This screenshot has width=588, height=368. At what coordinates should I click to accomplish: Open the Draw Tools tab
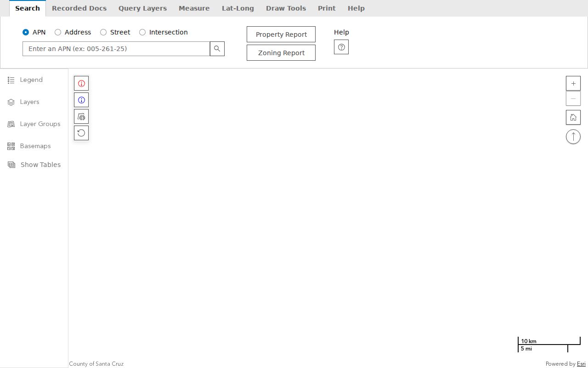tap(286, 8)
